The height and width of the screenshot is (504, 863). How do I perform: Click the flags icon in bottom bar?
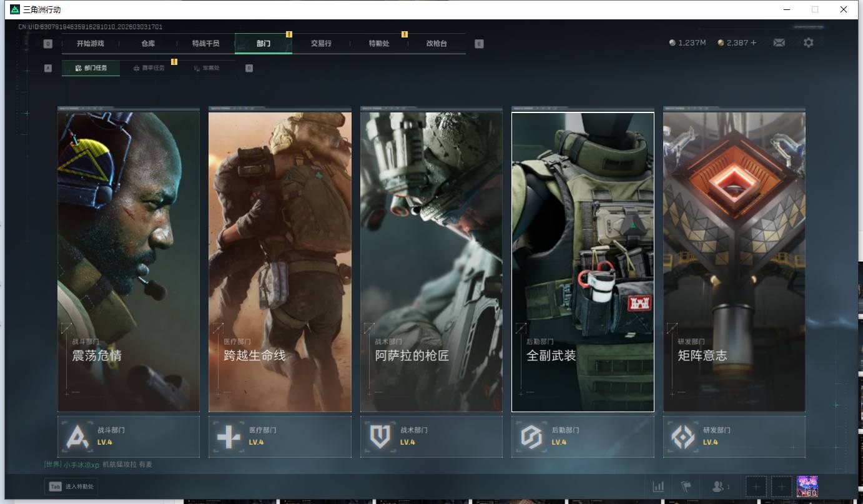click(x=685, y=487)
